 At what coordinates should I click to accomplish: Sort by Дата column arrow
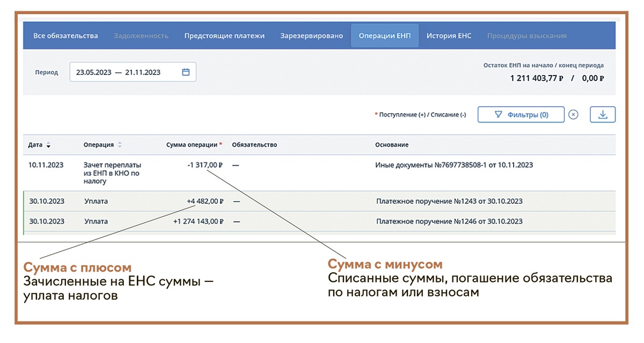pyautogui.click(x=49, y=145)
